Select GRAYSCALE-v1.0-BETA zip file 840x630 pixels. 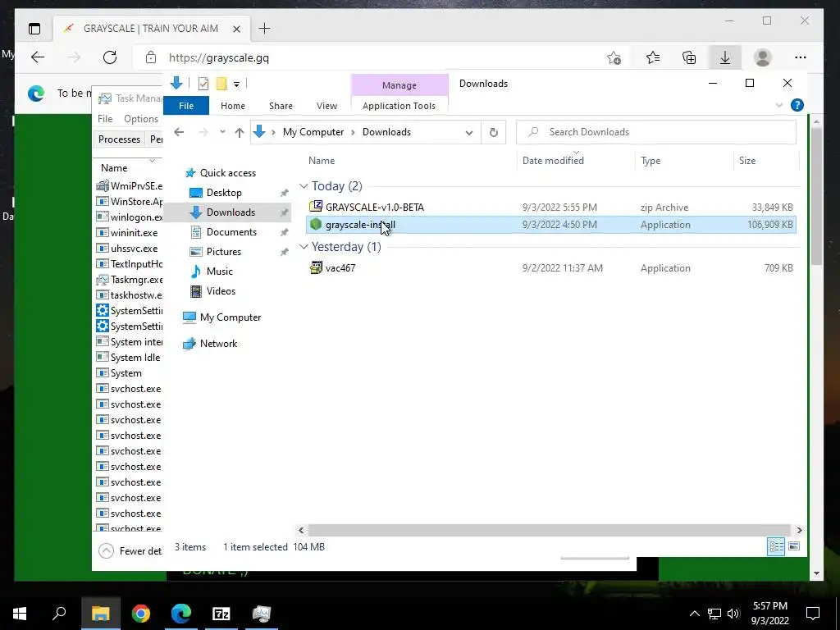click(x=374, y=208)
